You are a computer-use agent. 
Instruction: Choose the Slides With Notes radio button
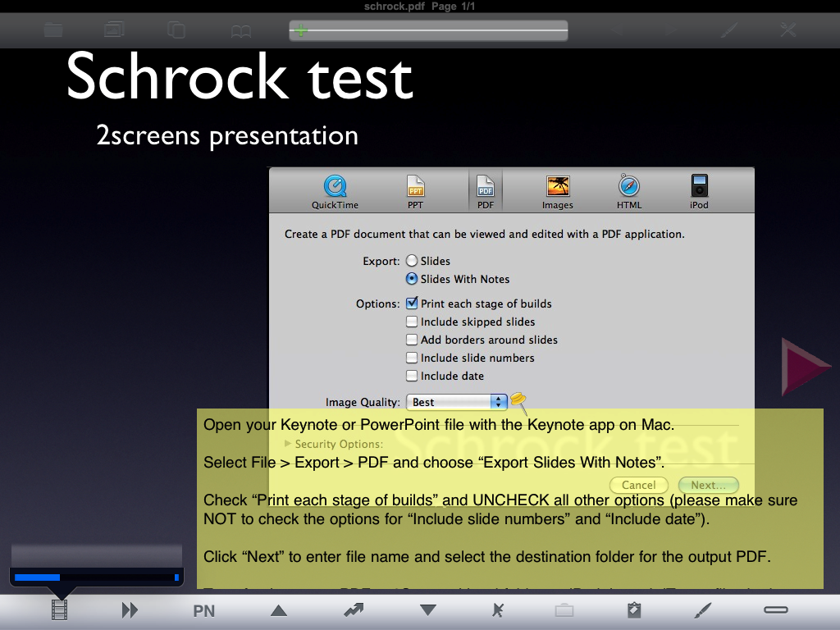coord(412,279)
